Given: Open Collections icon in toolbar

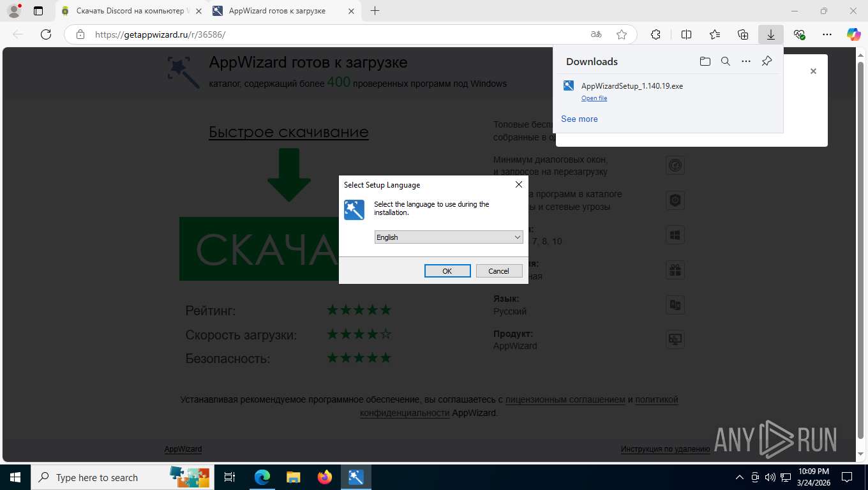Looking at the screenshot, I should coord(743,34).
